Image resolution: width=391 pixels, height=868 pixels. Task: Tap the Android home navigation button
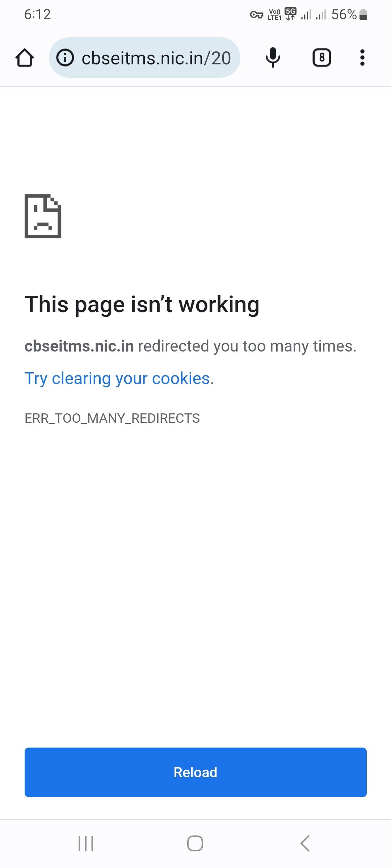click(x=195, y=843)
